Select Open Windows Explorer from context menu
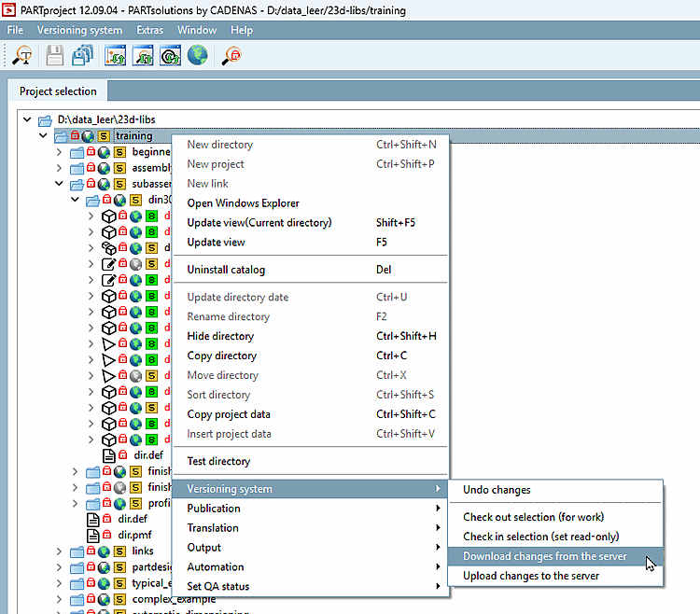The height and width of the screenshot is (614, 700). click(243, 203)
